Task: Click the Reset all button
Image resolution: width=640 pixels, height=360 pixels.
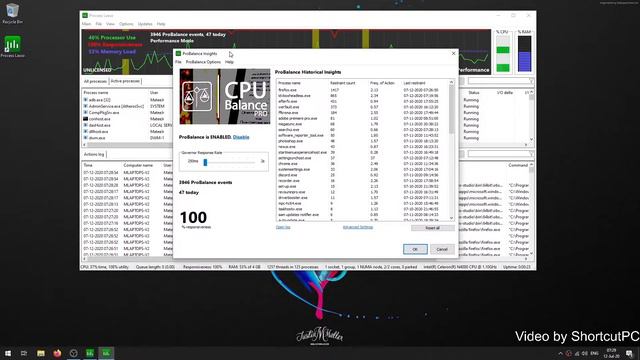Action: (433, 228)
